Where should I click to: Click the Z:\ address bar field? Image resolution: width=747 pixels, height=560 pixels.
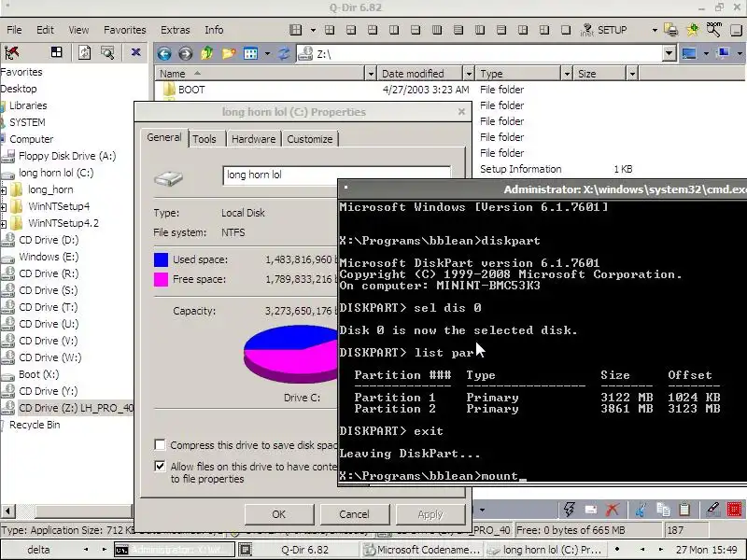coord(479,54)
